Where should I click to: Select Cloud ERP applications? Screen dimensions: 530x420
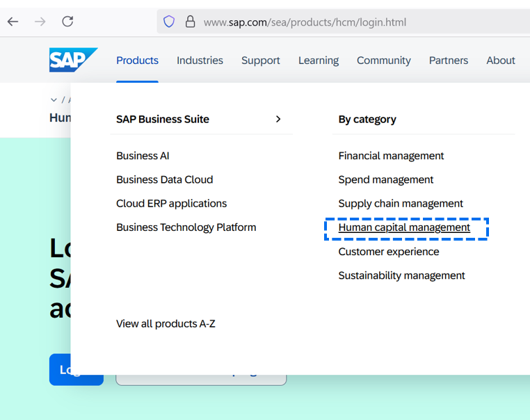(171, 204)
